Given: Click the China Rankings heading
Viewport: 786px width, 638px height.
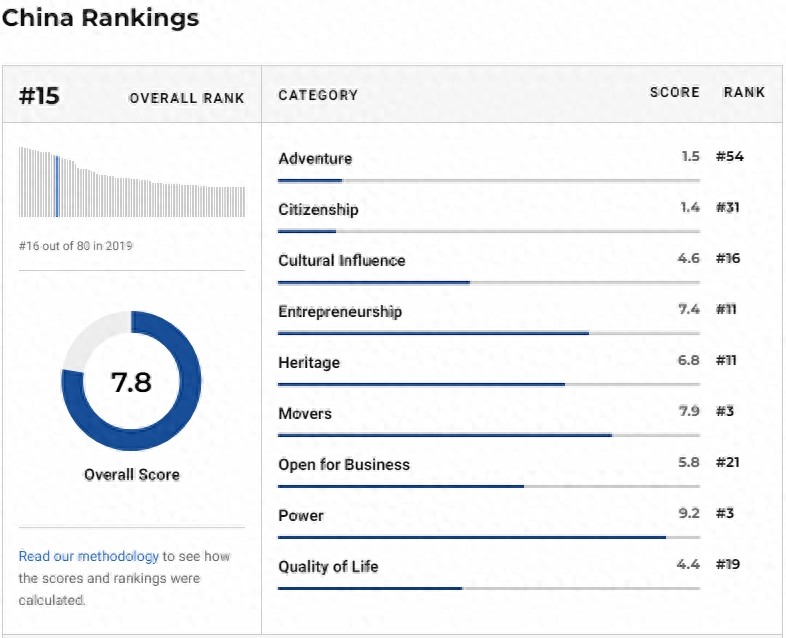Looking at the screenshot, I should [x=100, y=17].
